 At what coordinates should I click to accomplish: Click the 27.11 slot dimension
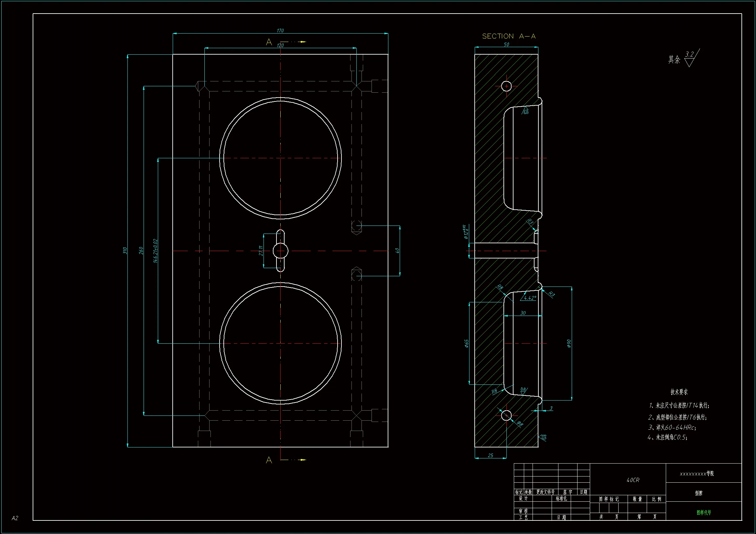261,251
